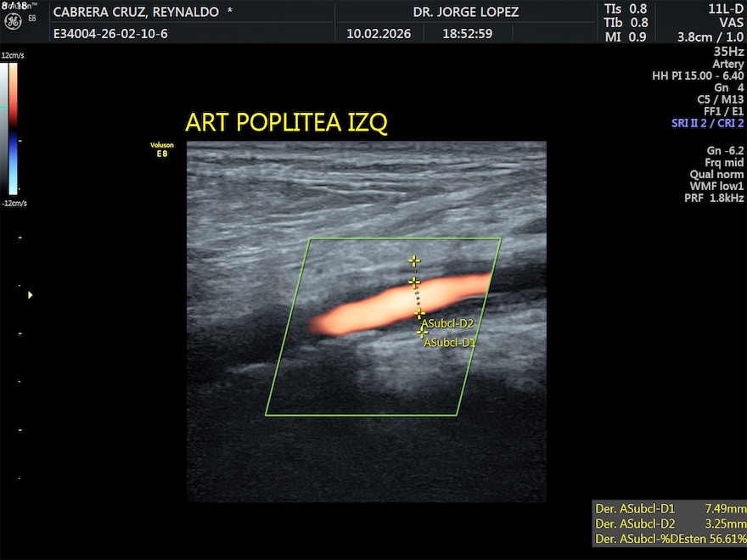Click the color Doppler velocity scale bar
Image resolution: width=747 pixels, height=560 pixels.
click(14, 129)
